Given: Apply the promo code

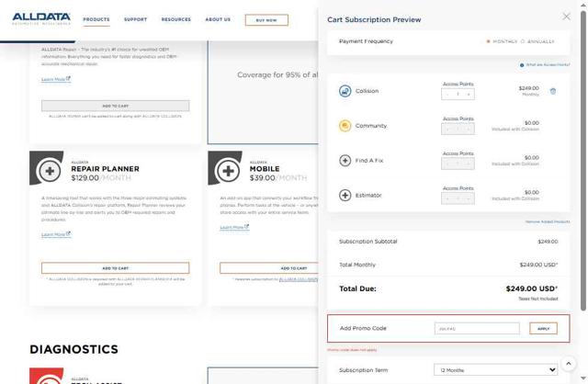Looking at the screenshot, I should pos(543,329).
